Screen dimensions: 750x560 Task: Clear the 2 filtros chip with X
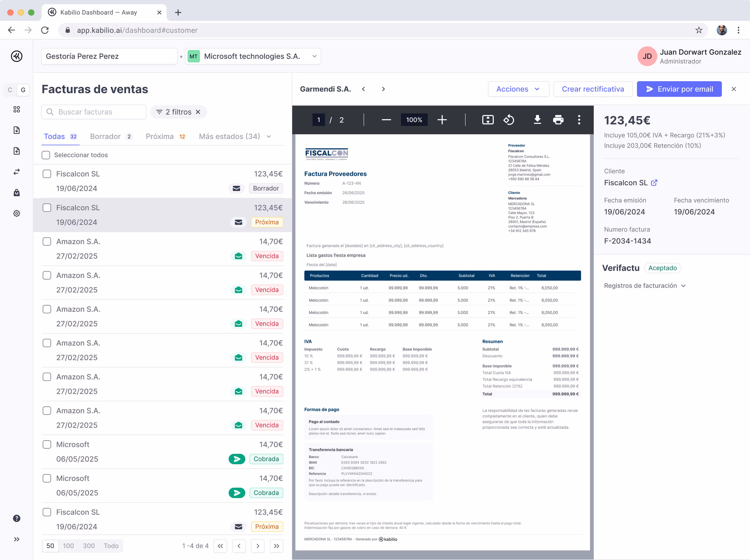pos(198,112)
